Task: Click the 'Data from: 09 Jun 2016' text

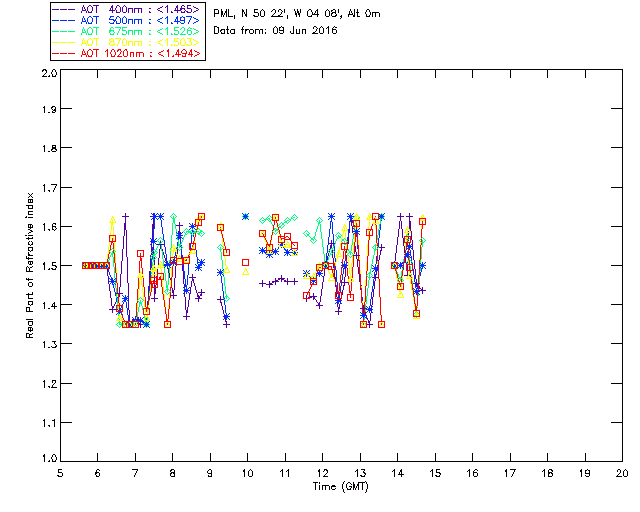Action: tap(276, 31)
